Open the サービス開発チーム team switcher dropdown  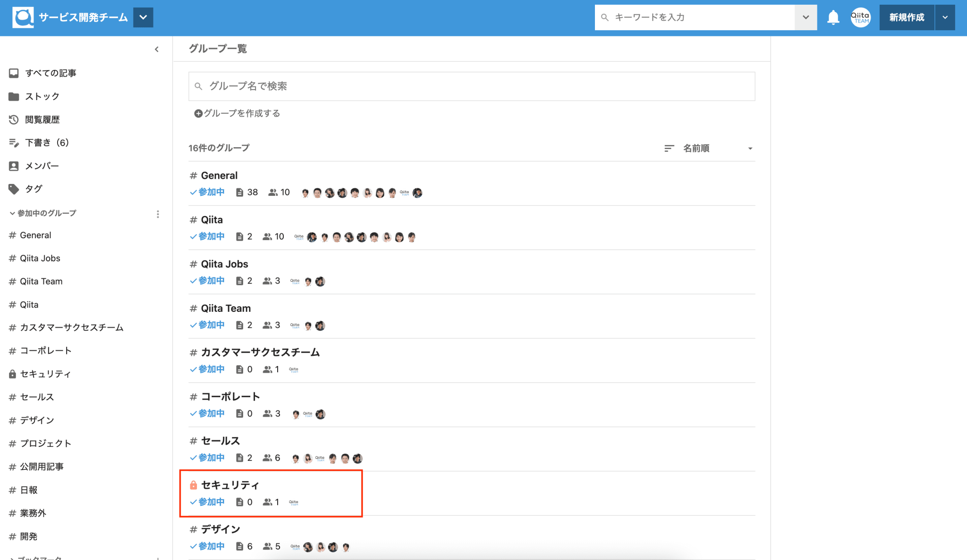click(143, 17)
